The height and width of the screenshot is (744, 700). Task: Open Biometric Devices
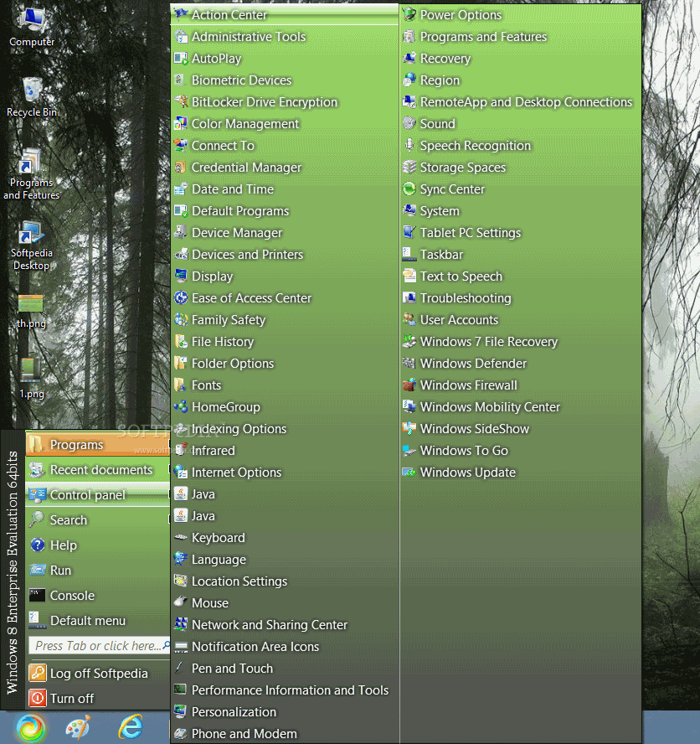click(285, 80)
